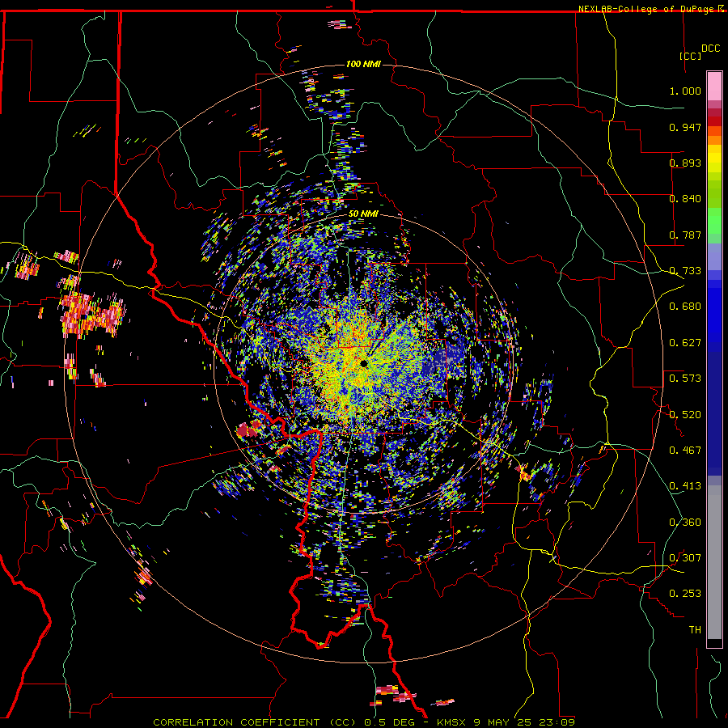
Task: Click the pink segment of the color bar
Action: 714,87
